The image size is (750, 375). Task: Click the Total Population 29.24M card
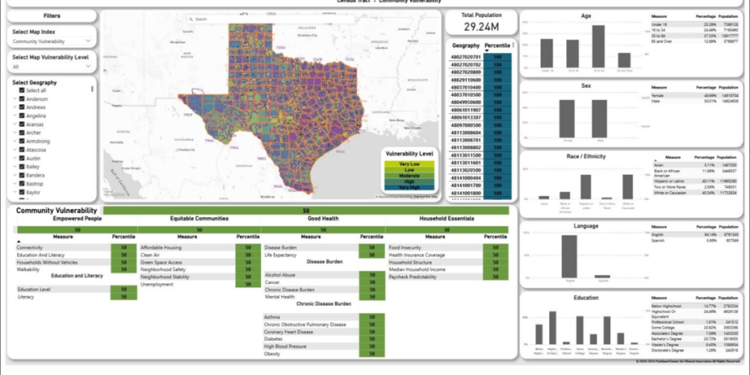tap(481, 22)
